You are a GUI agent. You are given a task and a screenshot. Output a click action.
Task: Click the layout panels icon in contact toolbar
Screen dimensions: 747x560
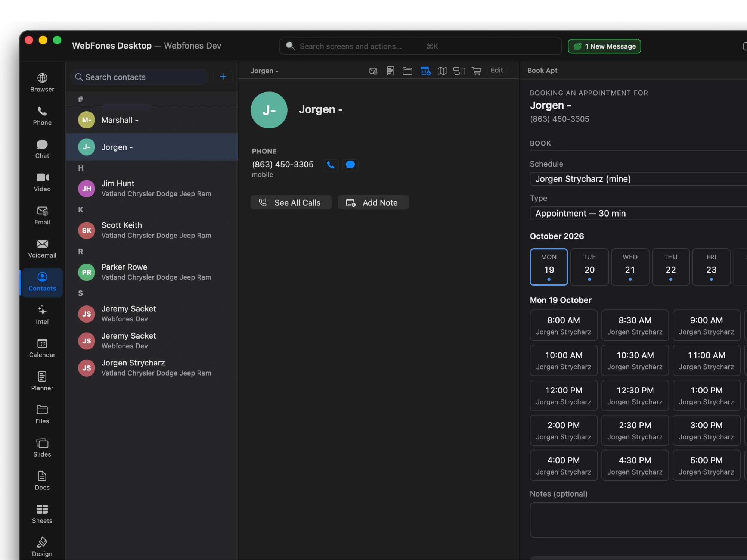[x=459, y=71]
